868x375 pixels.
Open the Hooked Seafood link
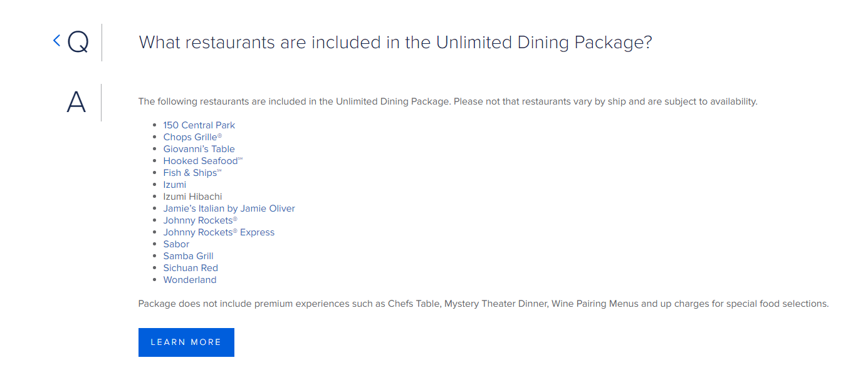click(x=202, y=161)
